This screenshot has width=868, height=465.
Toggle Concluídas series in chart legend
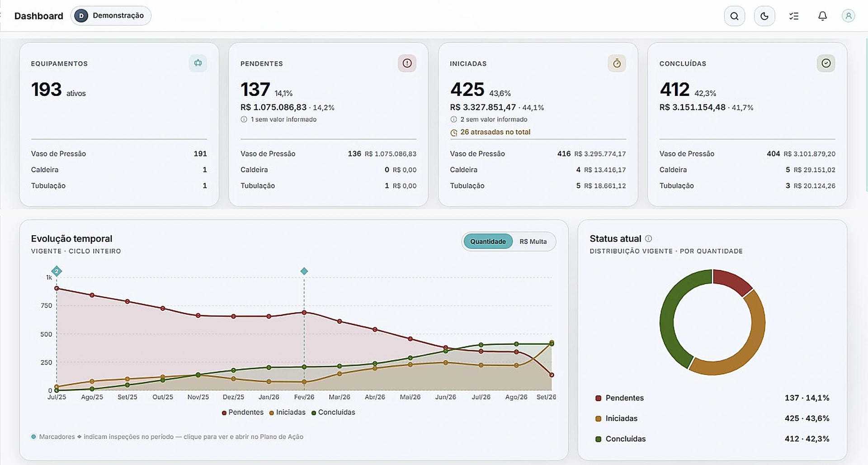(333, 412)
